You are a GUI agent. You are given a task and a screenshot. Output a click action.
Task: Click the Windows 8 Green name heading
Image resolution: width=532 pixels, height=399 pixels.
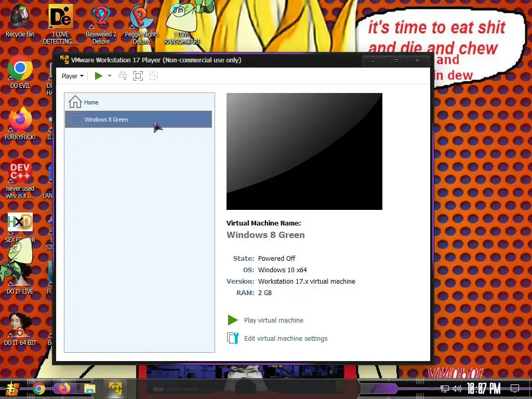click(x=265, y=235)
